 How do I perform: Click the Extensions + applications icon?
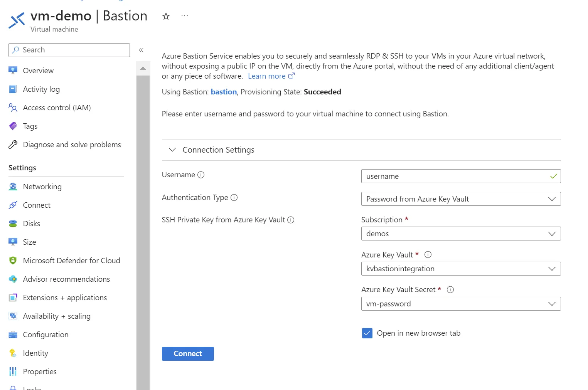[13, 298]
